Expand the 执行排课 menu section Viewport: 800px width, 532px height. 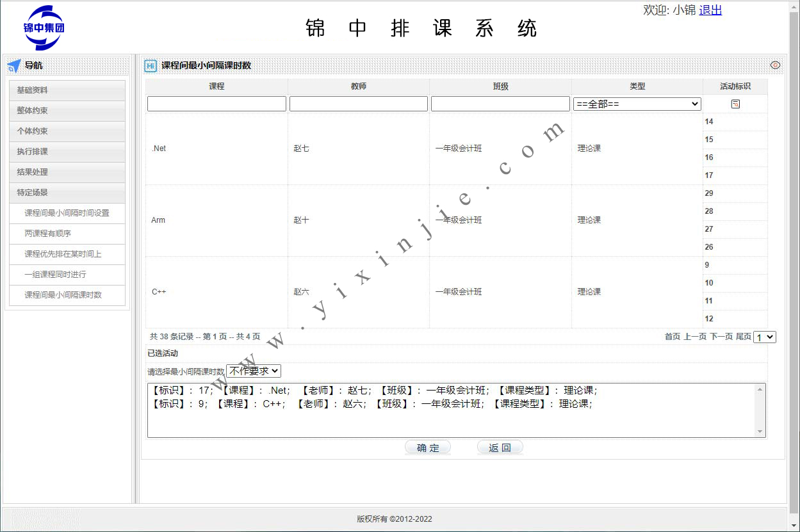coord(67,152)
